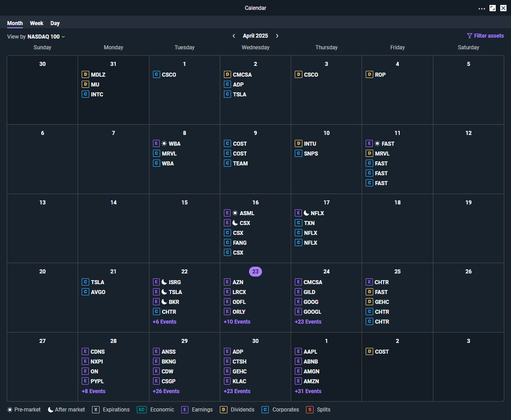Expand +31 Events on May 1
This screenshot has width=511, height=420.
pyautogui.click(x=308, y=391)
